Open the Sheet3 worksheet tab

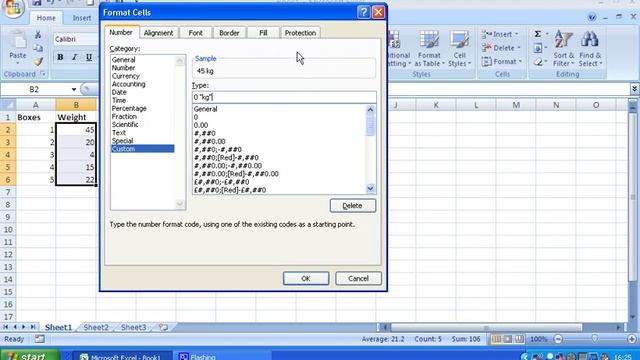point(133,327)
